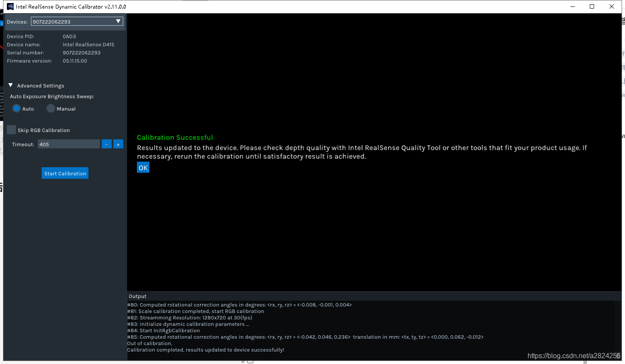Maximize the Dynamic Calibrator window

(592, 6)
